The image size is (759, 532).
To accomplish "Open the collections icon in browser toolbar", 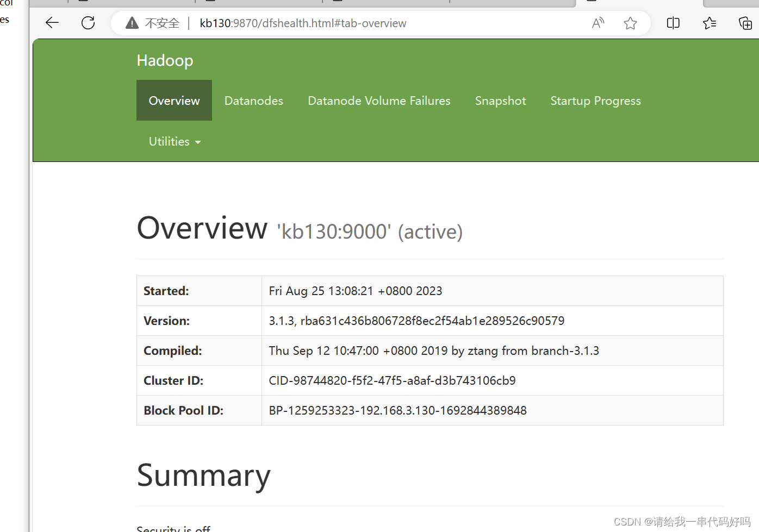I will (745, 23).
